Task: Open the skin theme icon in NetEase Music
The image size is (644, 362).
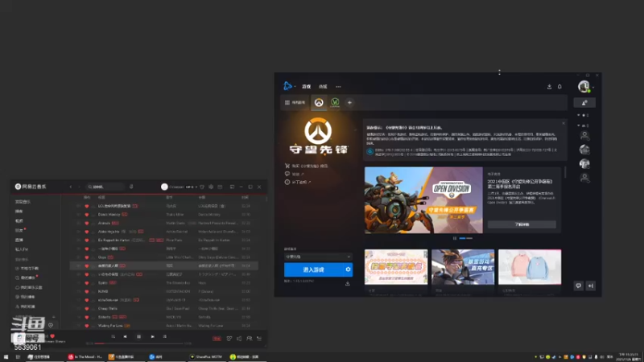Action: tap(202, 187)
